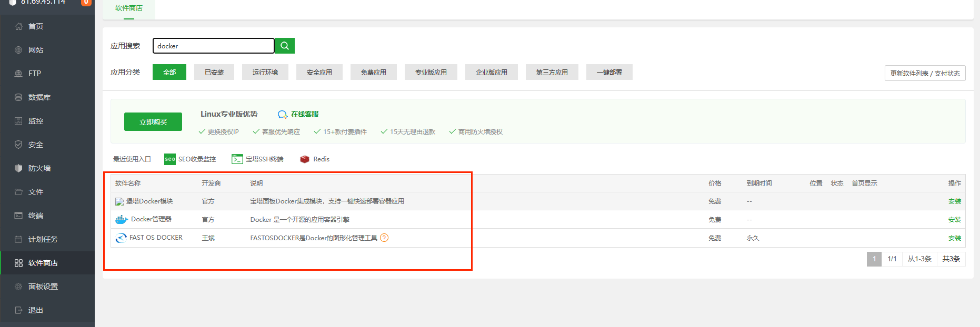Click the folder icon beside 文件
The width and height of the screenshot is (980, 327).
(x=18, y=192)
